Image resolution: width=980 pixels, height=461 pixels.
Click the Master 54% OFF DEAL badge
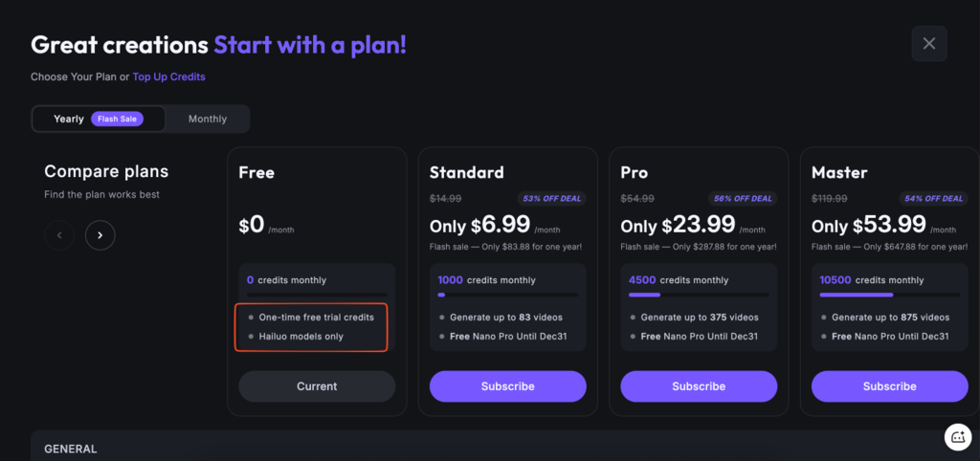click(x=935, y=199)
